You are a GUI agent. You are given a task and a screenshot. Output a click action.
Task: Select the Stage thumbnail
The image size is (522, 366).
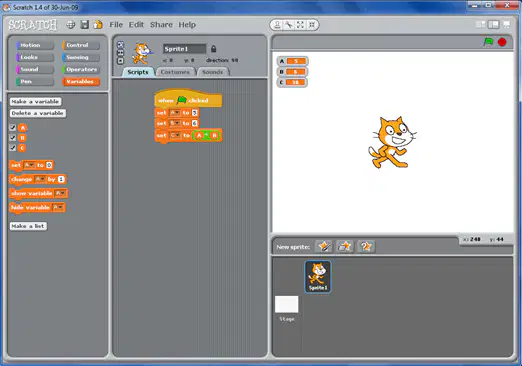287,305
